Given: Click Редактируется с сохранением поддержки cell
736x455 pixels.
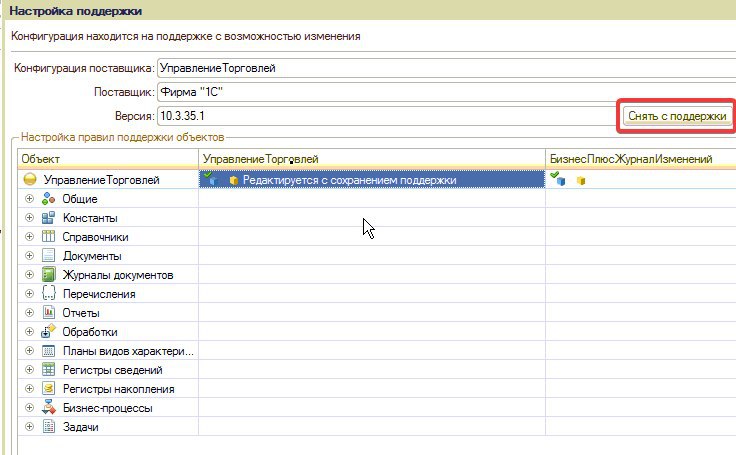Looking at the screenshot, I should tap(372, 180).
